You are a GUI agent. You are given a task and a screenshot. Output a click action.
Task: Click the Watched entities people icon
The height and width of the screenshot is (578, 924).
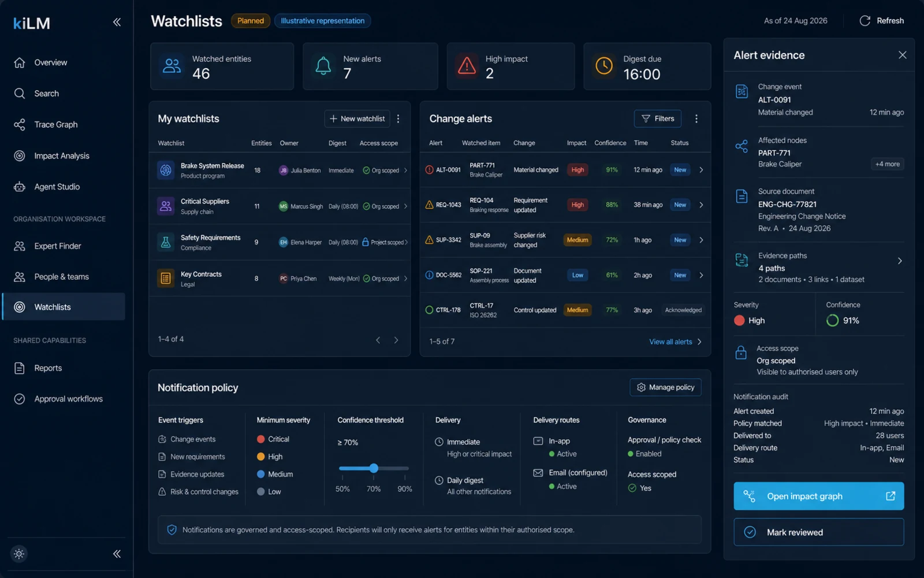click(172, 66)
